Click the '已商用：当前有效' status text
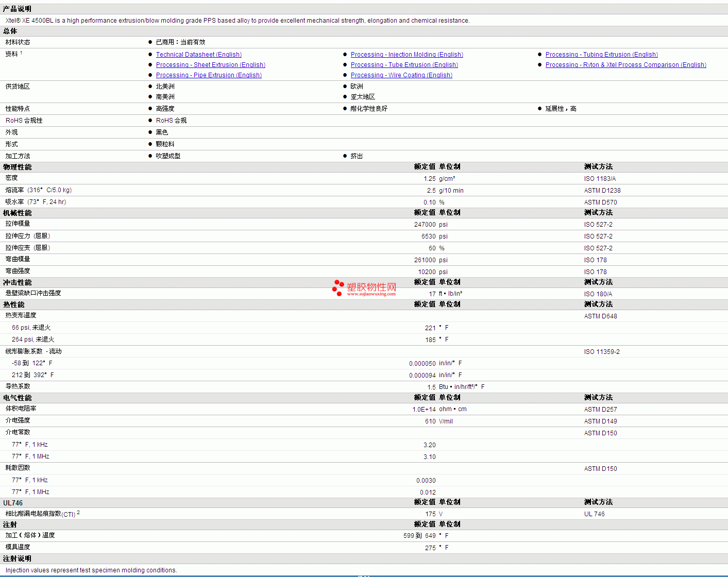Viewport: 728px width, 577px height. pyautogui.click(x=180, y=42)
